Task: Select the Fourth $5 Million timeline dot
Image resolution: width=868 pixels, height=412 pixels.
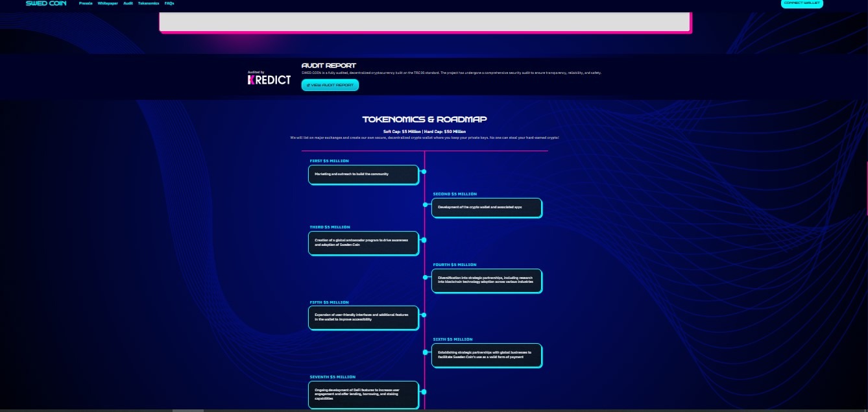Action: pyautogui.click(x=426, y=277)
